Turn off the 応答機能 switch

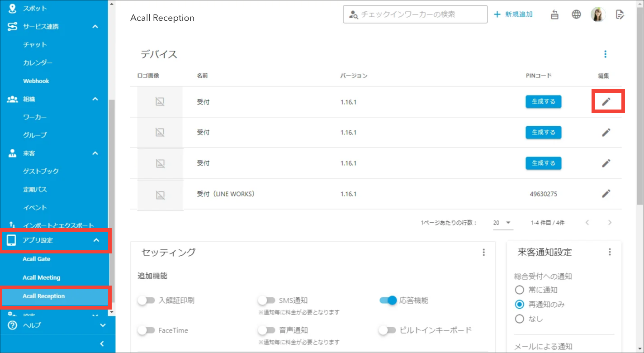click(388, 300)
